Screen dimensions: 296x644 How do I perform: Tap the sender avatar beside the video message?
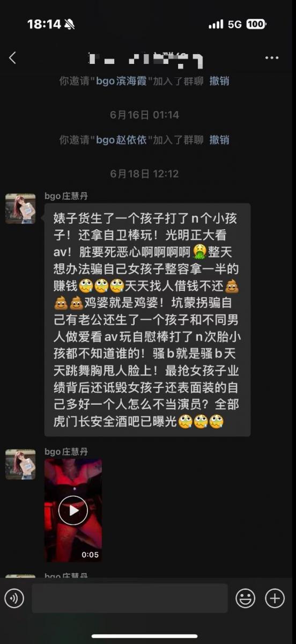[20, 464]
